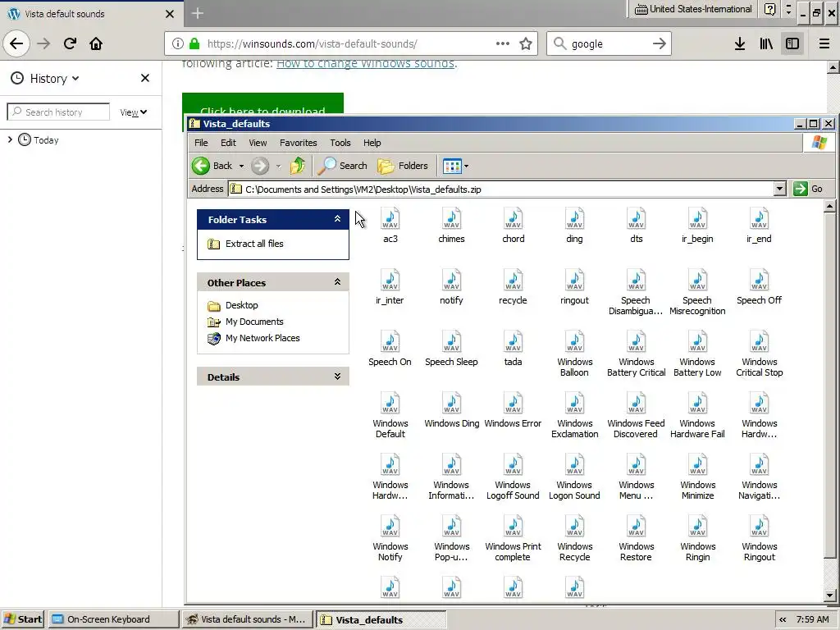The image size is (840, 630).
Task: Open the Back history dropdown arrow
Action: tap(241, 167)
